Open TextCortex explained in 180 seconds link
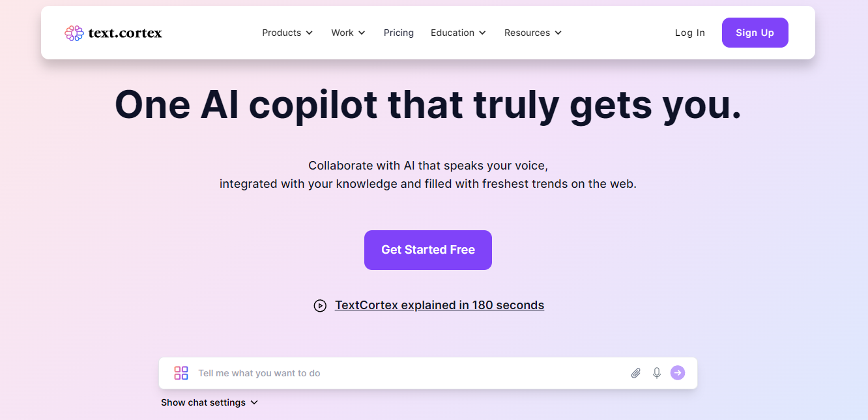This screenshot has height=420, width=868. (x=439, y=305)
